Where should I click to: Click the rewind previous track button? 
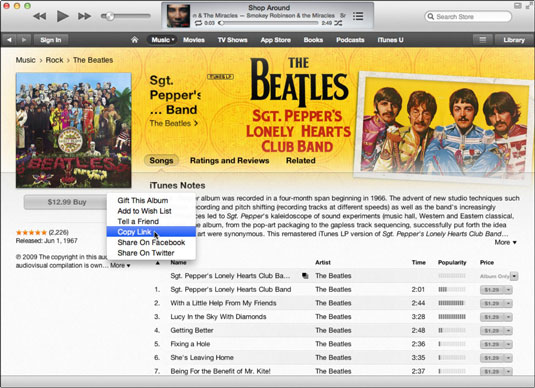(40, 16)
